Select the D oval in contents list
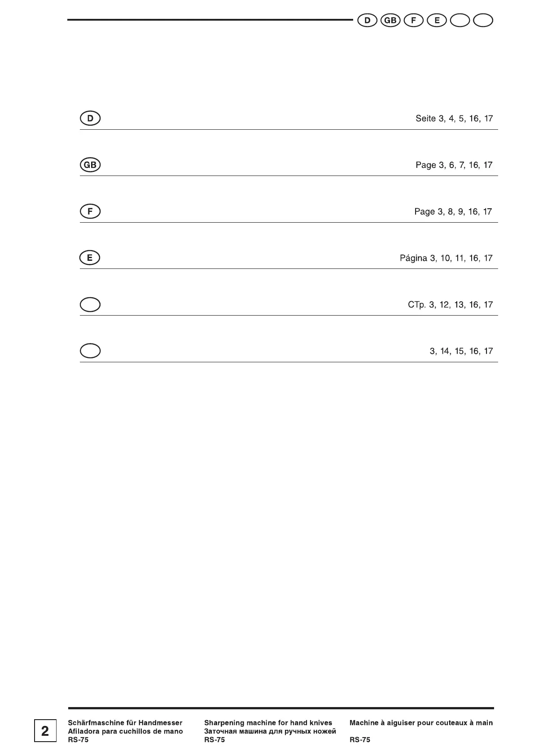 (90, 119)
